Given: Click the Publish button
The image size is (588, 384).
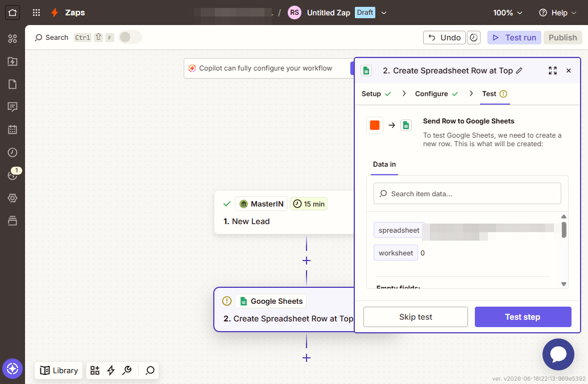Looking at the screenshot, I should [562, 38].
